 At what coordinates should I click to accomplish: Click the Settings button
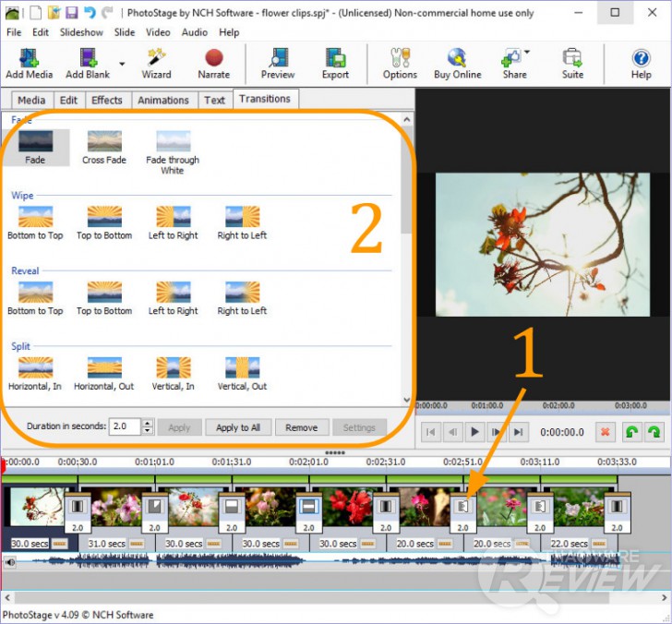(x=359, y=427)
